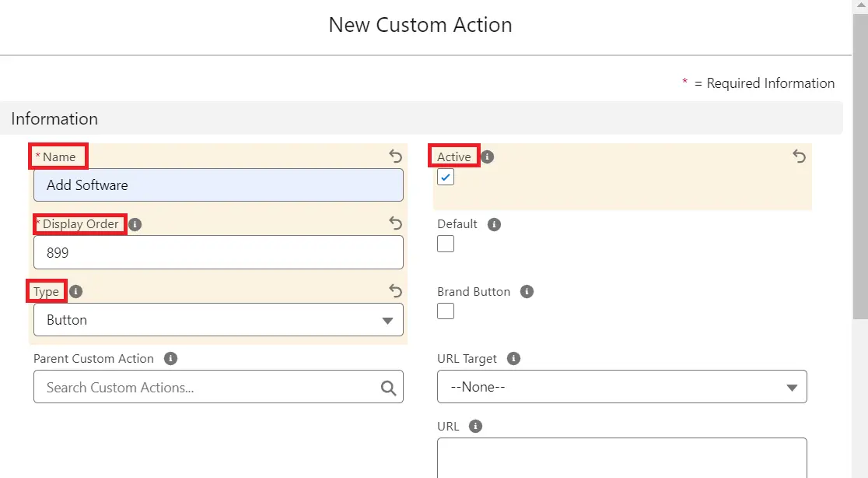Click search magnifier in Parent Custom Action

tap(388, 388)
